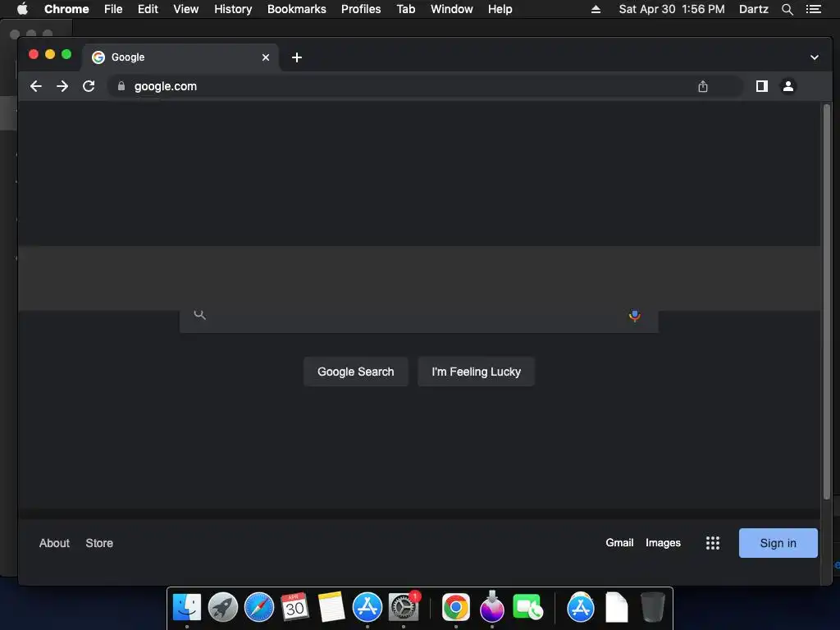Click the date and time in menu bar
The height and width of the screenshot is (630, 840).
(671, 9)
